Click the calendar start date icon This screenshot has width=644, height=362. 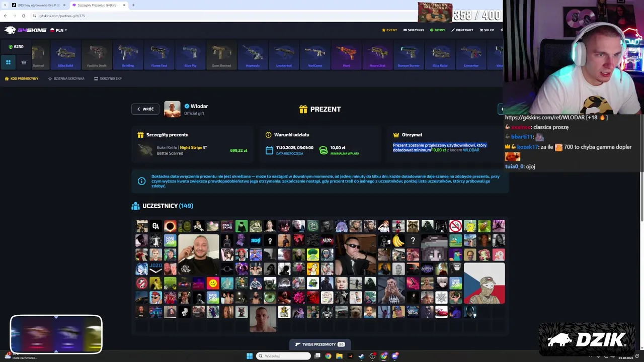(269, 150)
